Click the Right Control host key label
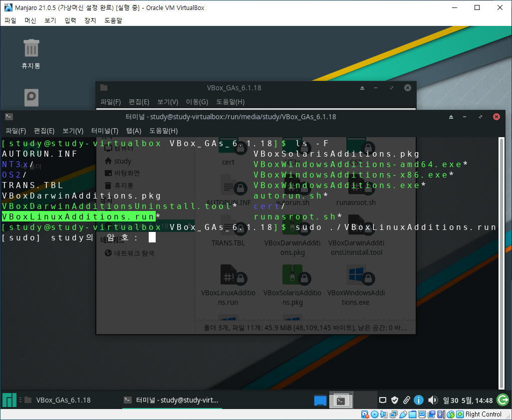The height and width of the screenshot is (420, 512). [483, 415]
